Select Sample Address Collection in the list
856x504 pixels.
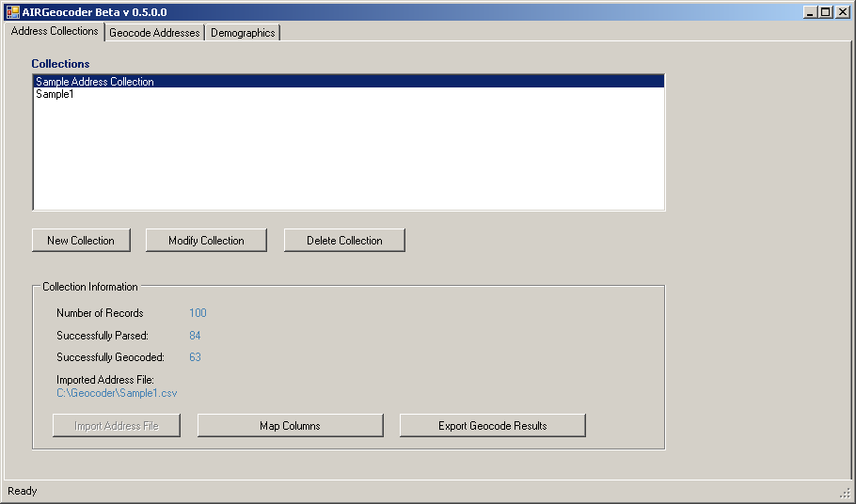pos(348,81)
